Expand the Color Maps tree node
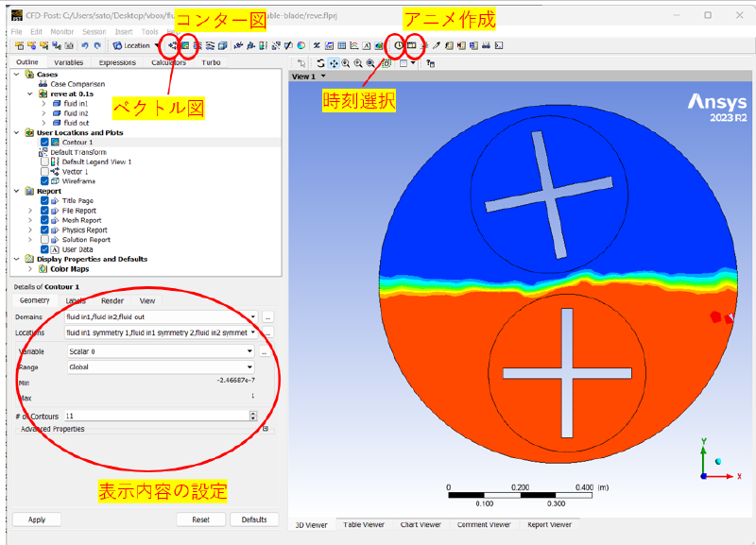Viewport: 756px width, 545px height. point(31,268)
